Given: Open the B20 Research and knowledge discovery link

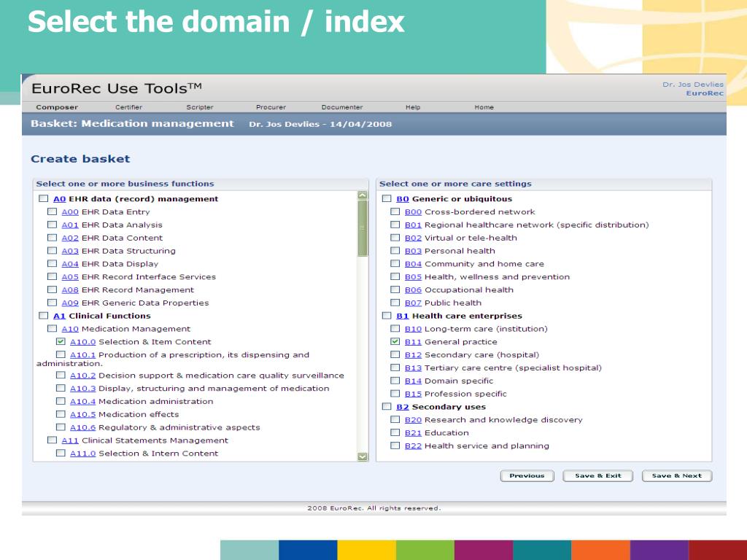Looking at the screenshot, I should (413, 420).
